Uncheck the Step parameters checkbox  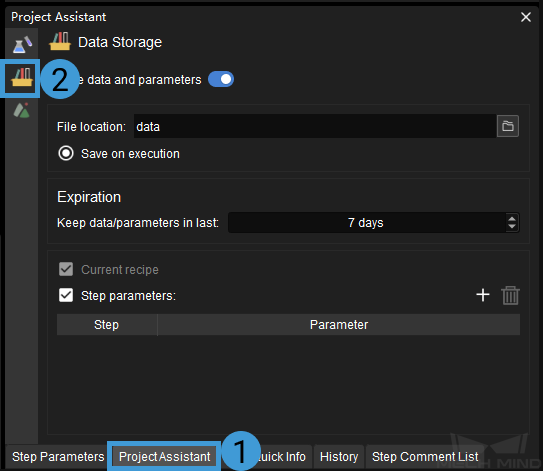(x=66, y=295)
